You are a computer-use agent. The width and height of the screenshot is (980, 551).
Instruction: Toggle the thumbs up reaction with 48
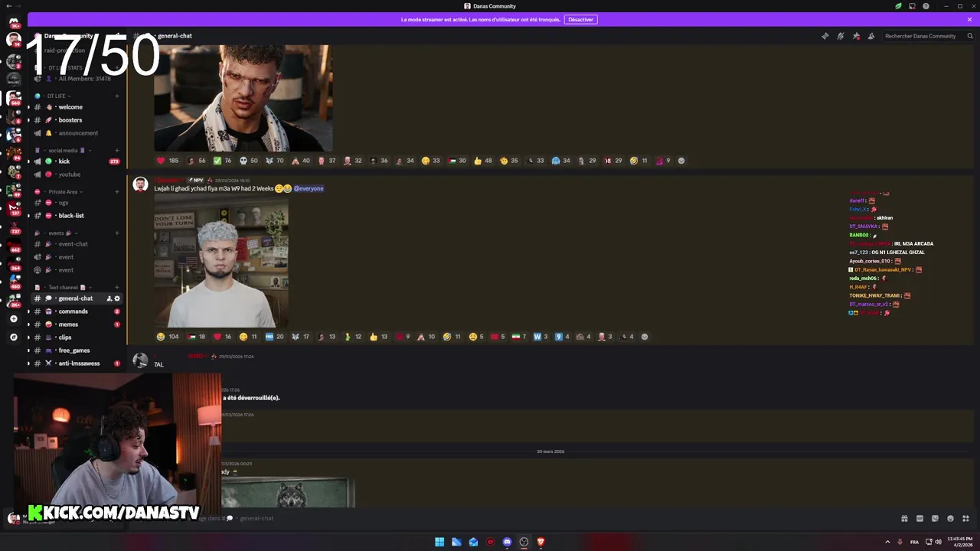click(483, 161)
